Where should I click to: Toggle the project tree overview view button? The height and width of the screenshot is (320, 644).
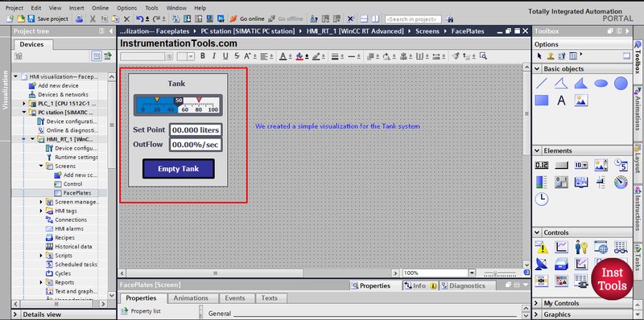[x=96, y=55]
